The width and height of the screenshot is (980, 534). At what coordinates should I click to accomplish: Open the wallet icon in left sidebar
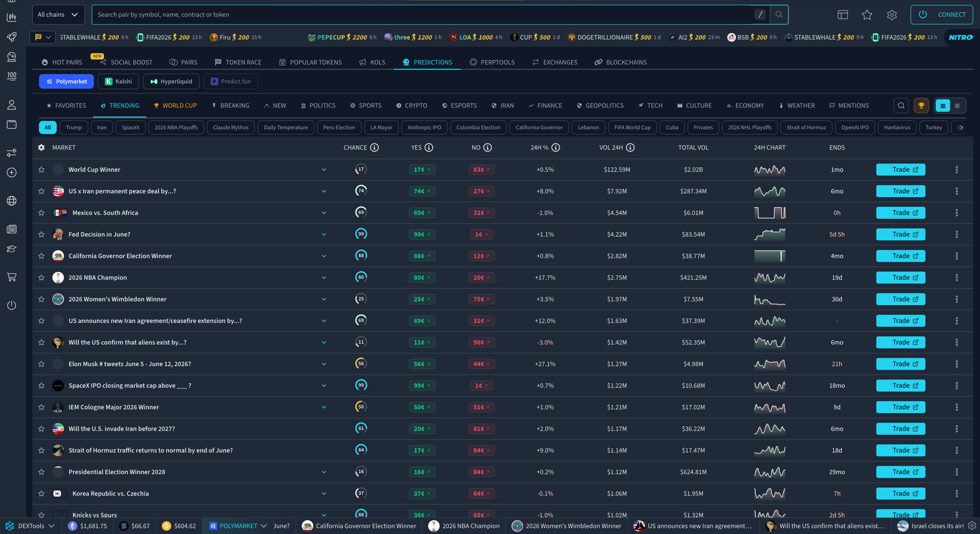pyautogui.click(x=12, y=125)
